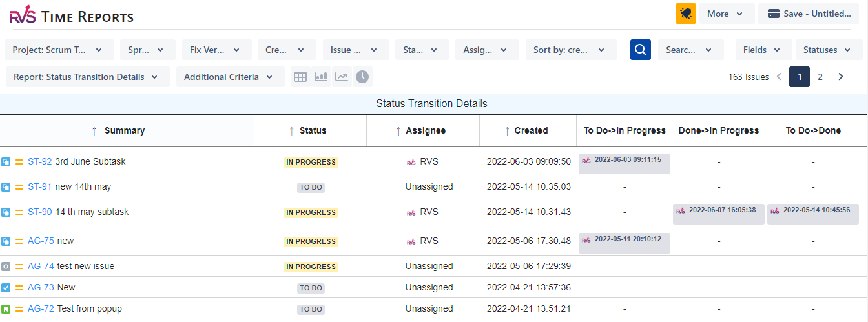Click the subtask type icon for ST-90
The width and height of the screenshot is (868, 322).
tap(6, 212)
